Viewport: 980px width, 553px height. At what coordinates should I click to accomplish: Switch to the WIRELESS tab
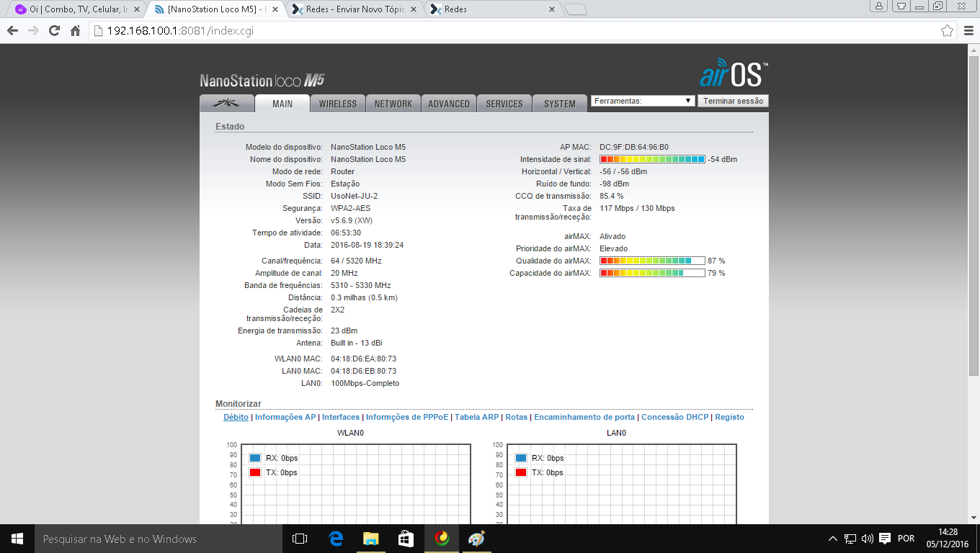point(338,104)
